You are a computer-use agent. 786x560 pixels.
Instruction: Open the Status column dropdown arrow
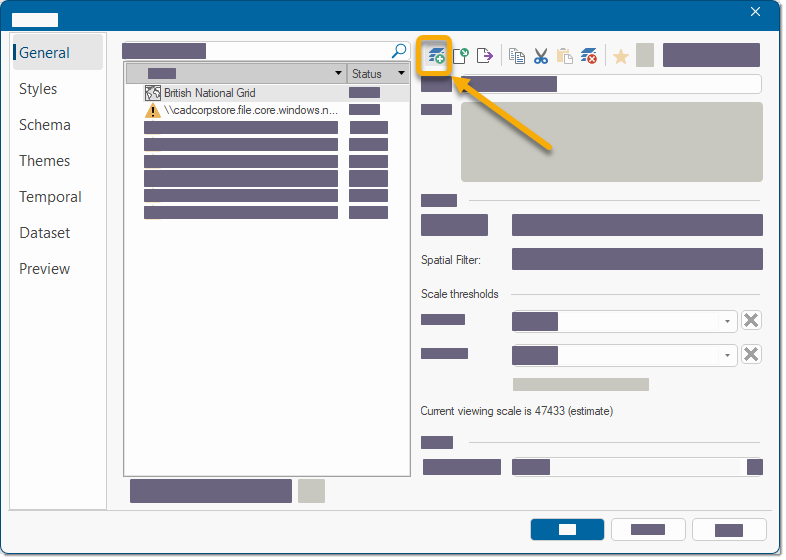(402, 74)
